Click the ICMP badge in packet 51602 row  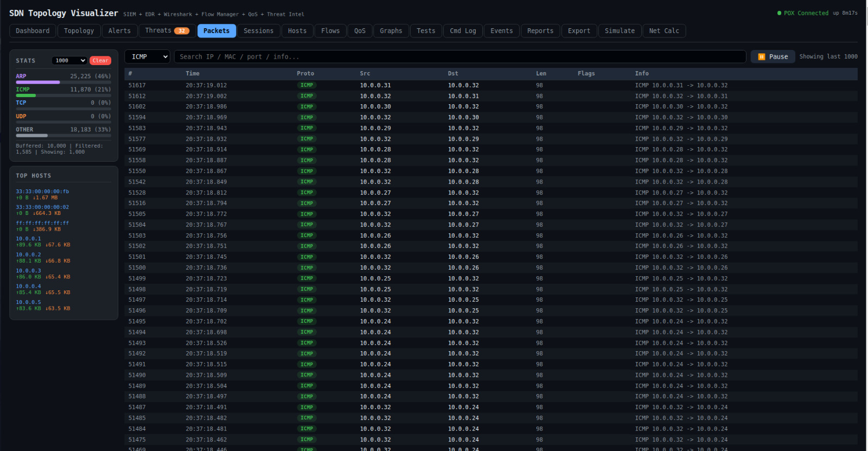click(x=307, y=106)
